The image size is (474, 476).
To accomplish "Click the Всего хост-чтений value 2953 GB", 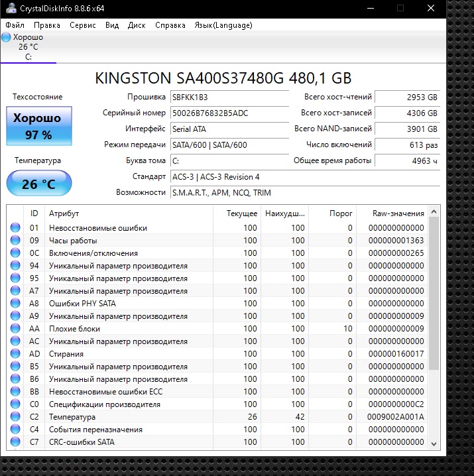I will click(x=407, y=97).
